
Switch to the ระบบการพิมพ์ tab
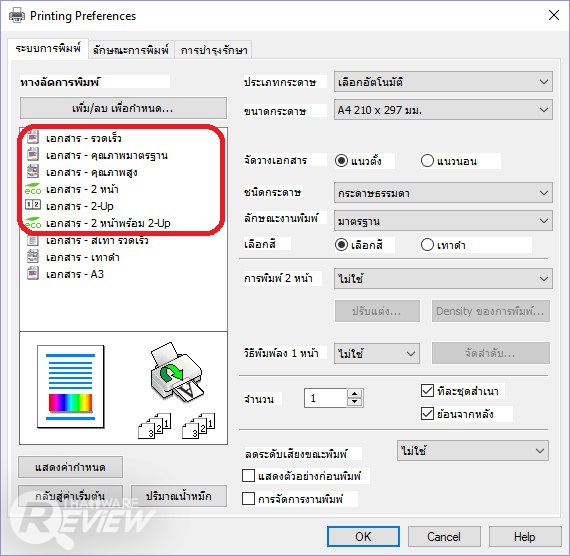[48, 48]
